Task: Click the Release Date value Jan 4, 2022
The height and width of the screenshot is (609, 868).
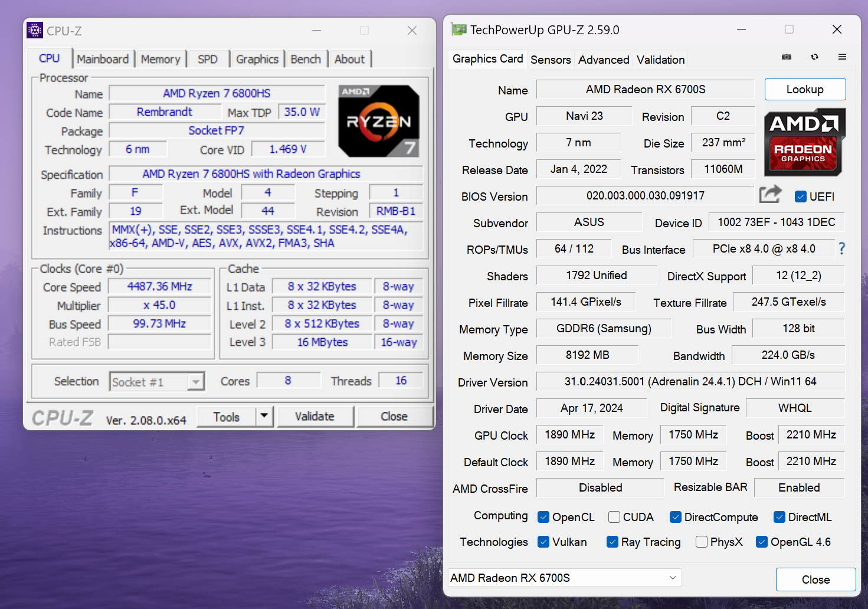Action: [x=579, y=169]
